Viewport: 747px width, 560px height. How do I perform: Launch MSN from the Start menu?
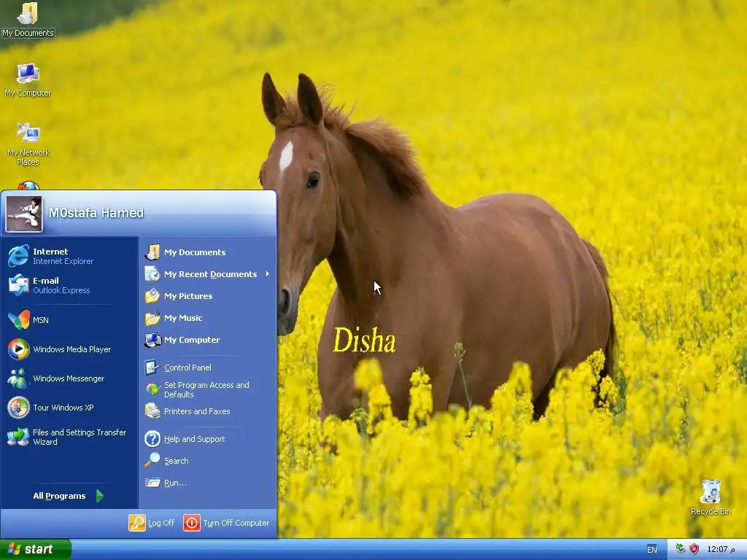click(69, 319)
